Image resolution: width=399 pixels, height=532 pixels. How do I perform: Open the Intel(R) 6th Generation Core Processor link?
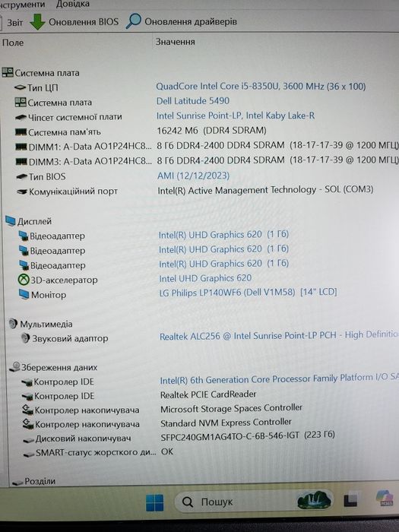coord(279,378)
